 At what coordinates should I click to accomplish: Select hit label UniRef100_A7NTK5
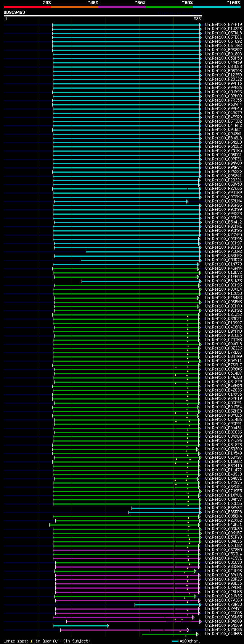(223, 150)
